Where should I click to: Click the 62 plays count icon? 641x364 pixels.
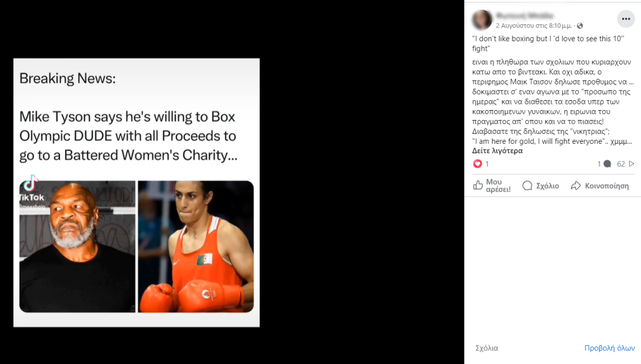coord(631,164)
